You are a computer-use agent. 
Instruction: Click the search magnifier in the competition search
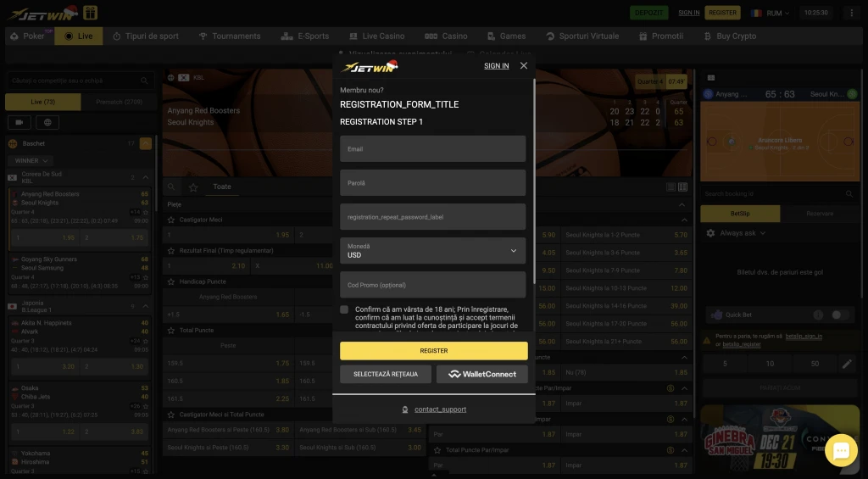point(146,81)
